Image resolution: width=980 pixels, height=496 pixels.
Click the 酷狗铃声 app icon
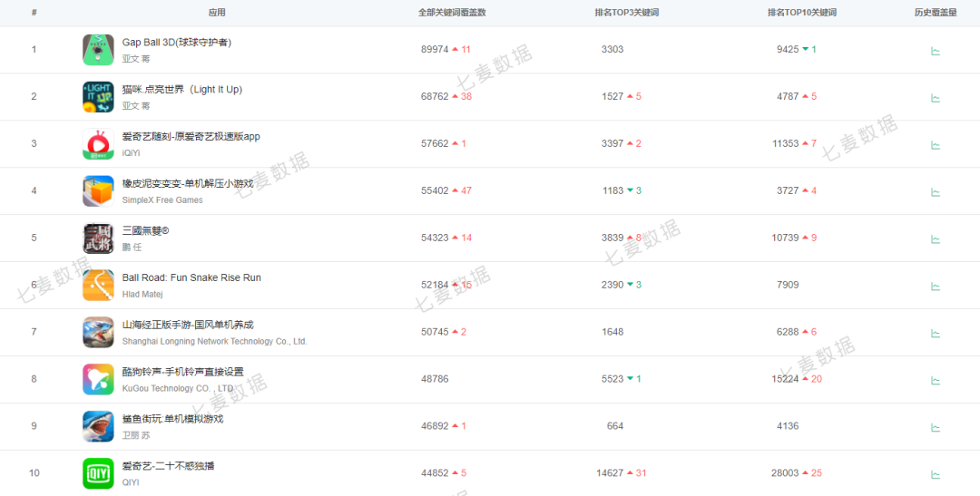coord(98,379)
